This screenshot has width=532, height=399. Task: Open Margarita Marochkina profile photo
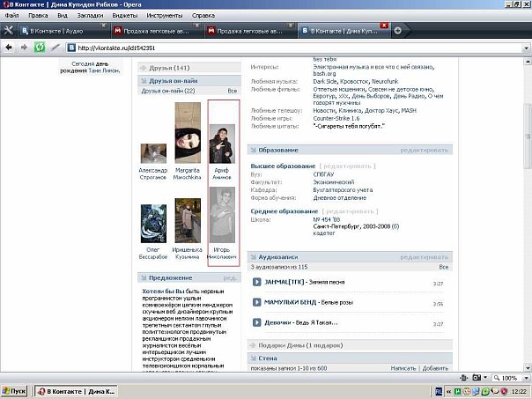pos(188,133)
